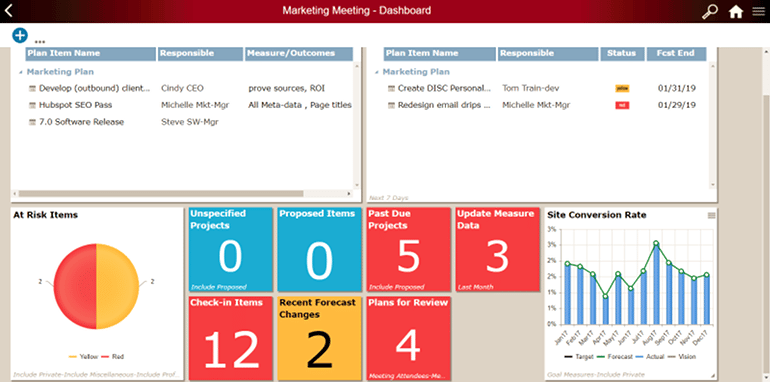
Task: Click left table scroll-left arrow
Action: coord(14,193)
